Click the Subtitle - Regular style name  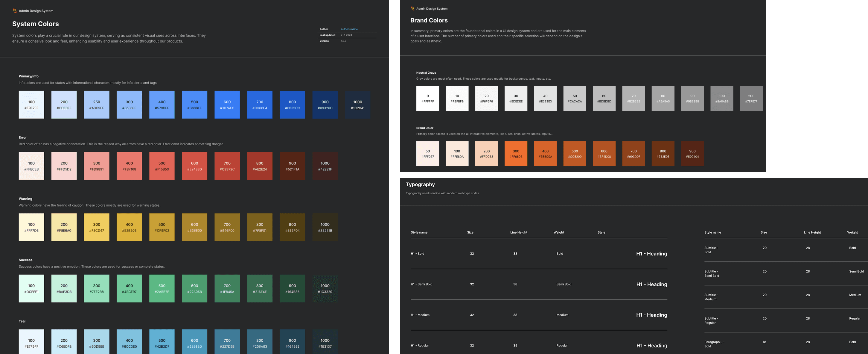click(x=711, y=320)
